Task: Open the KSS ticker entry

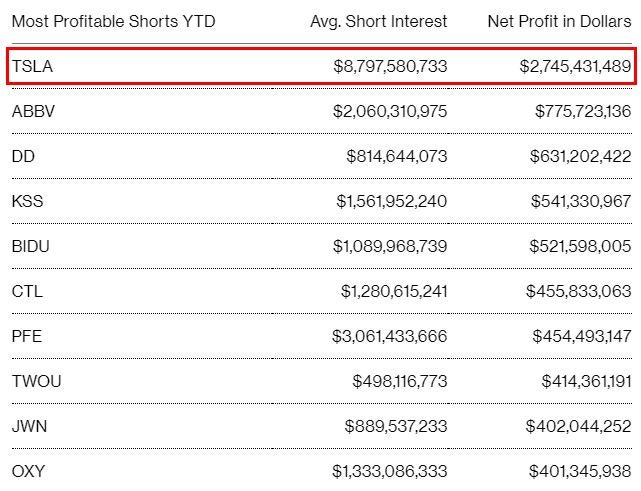Action: 28,201
